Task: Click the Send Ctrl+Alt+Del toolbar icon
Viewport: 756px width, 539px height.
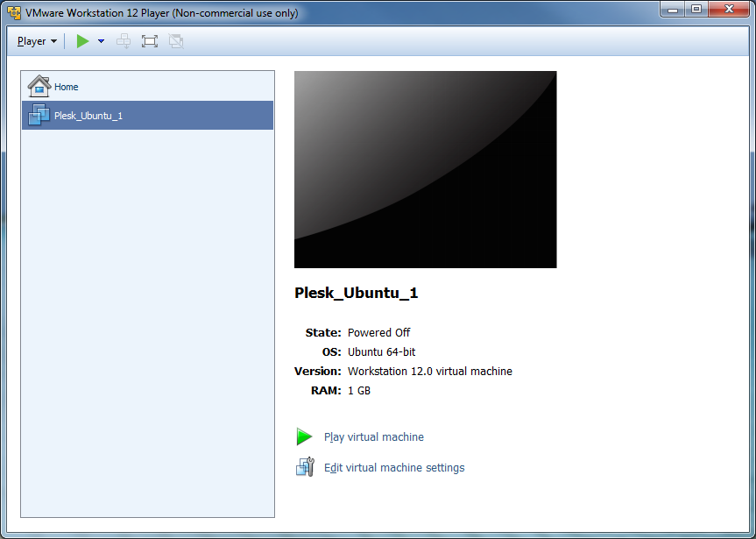Action: tap(124, 41)
